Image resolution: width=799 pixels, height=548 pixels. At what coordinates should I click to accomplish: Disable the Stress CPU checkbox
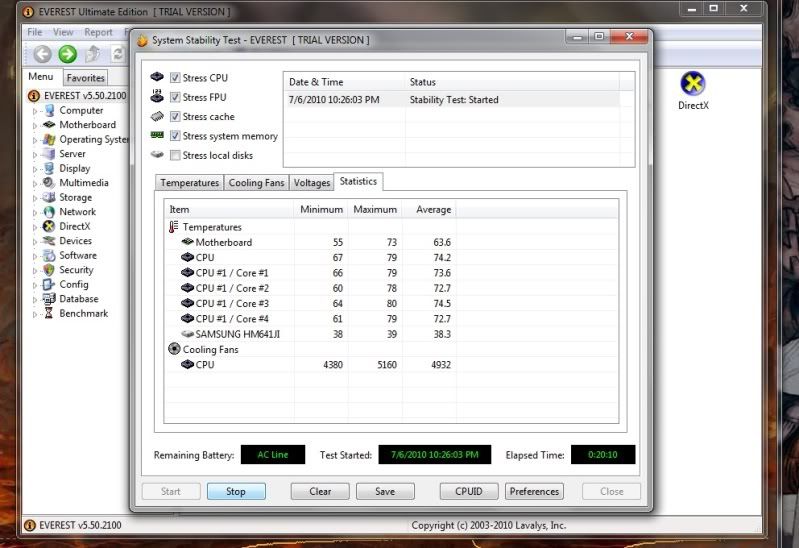coord(175,77)
